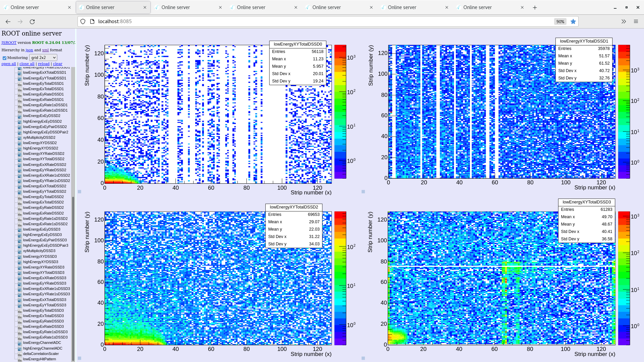Viewport: 644px width, 362px height.
Task: Click the sidebar tree scrollbar
Action: [73, 278]
